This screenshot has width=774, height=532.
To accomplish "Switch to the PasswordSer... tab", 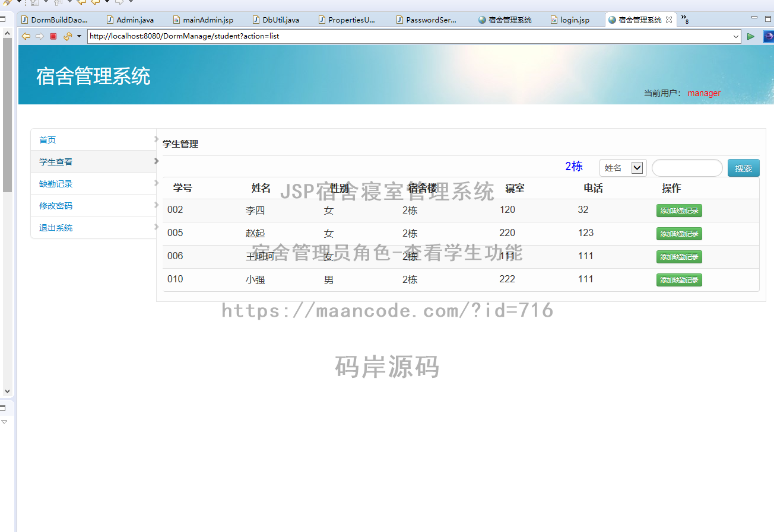I will (426, 20).
